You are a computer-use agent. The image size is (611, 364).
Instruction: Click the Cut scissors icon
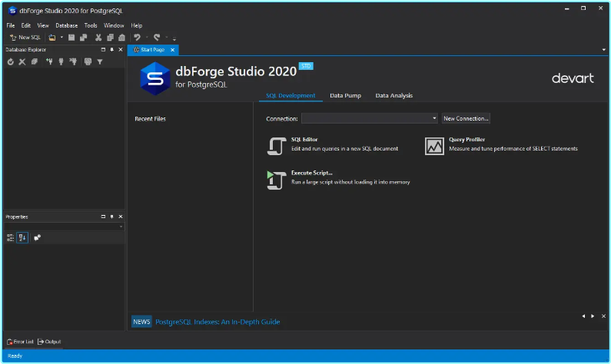tap(98, 38)
